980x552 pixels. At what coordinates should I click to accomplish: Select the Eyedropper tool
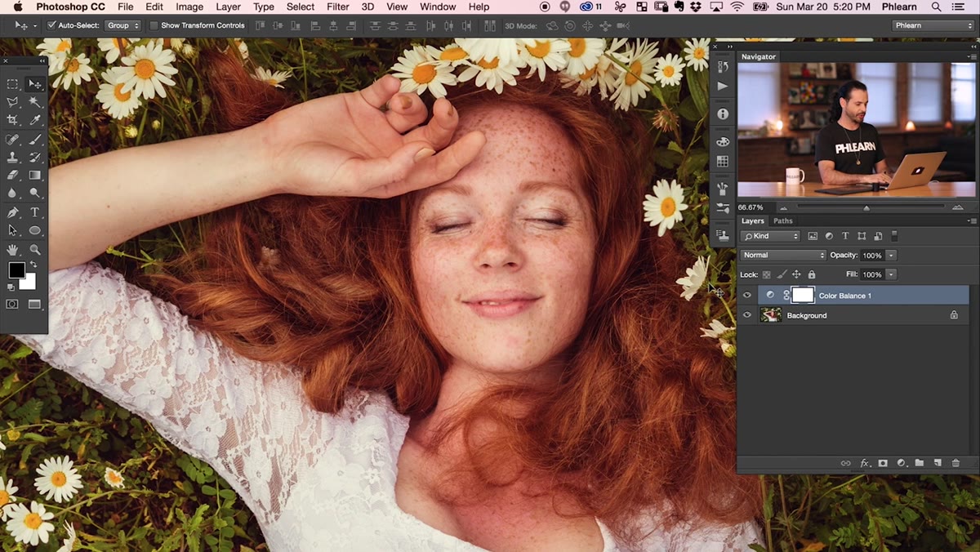click(x=35, y=120)
